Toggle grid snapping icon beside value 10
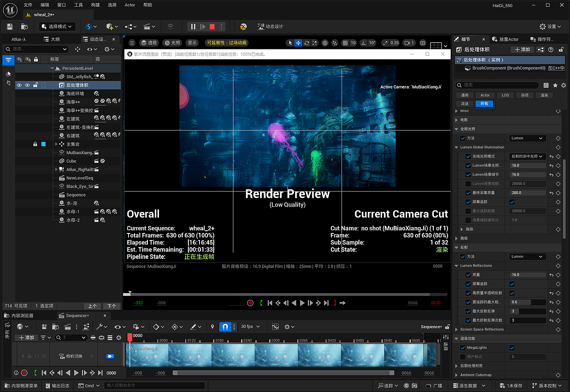 345,43
